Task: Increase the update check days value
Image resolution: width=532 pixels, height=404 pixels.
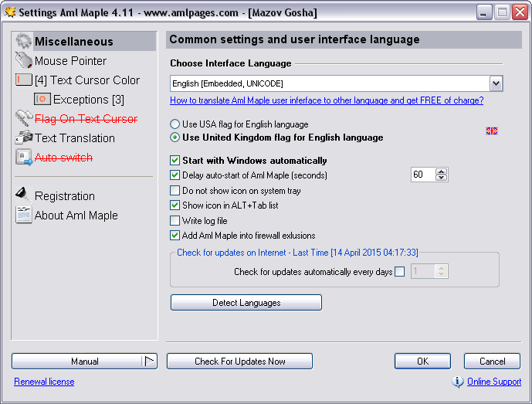Action: (441, 268)
